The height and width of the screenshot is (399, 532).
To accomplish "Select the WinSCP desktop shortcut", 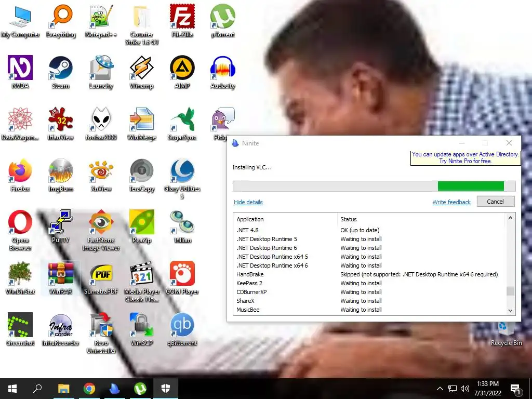I will [142, 329].
